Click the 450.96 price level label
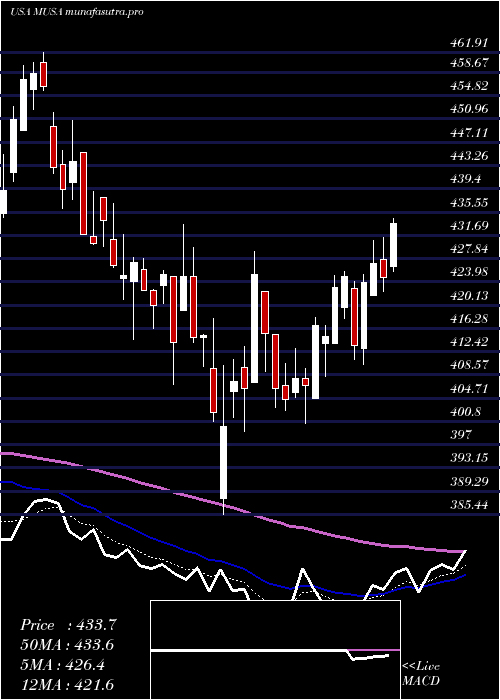 (469, 109)
